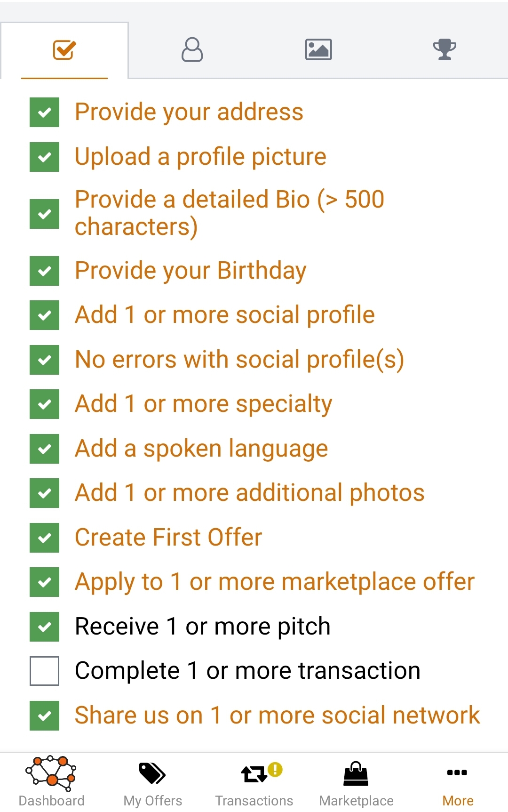Tap the Complete 1 or more transaction label
This screenshot has height=812, width=508.
247,671
